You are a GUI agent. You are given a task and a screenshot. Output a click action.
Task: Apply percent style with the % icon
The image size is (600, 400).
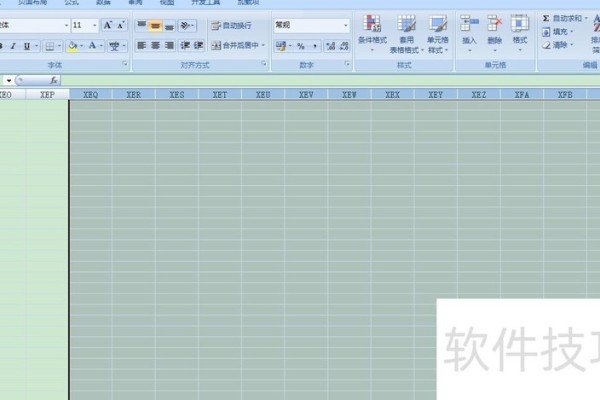(301, 46)
